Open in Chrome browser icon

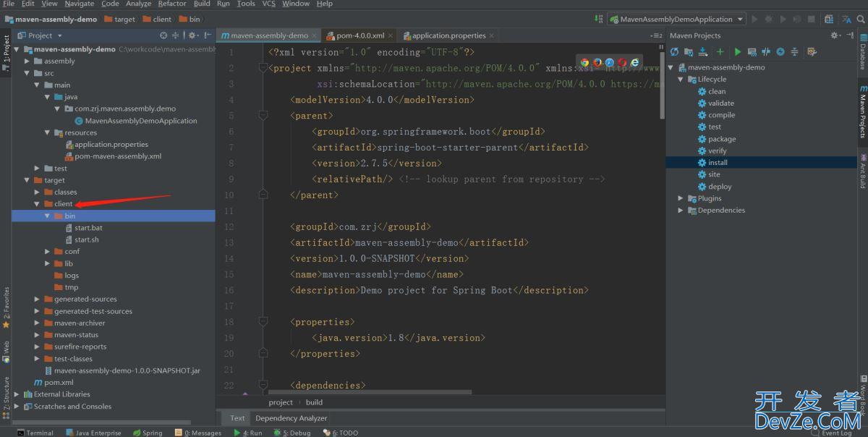[584, 63]
